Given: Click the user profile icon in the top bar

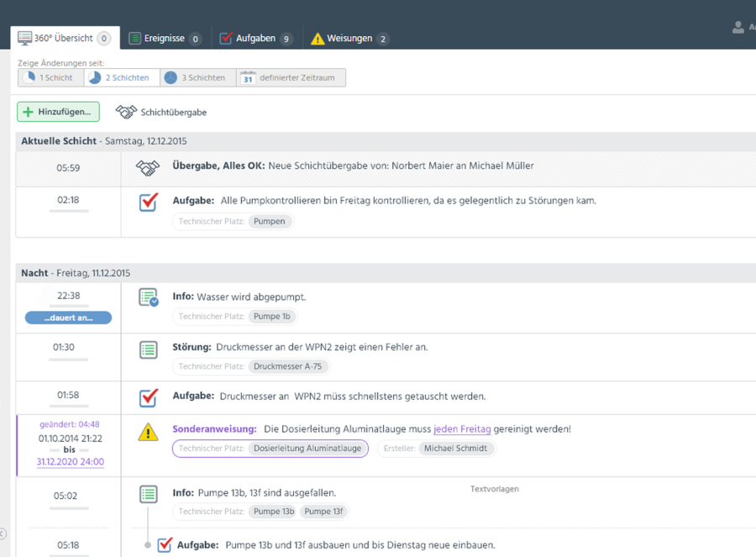Looking at the screenshot, I should tap(739, 28).
